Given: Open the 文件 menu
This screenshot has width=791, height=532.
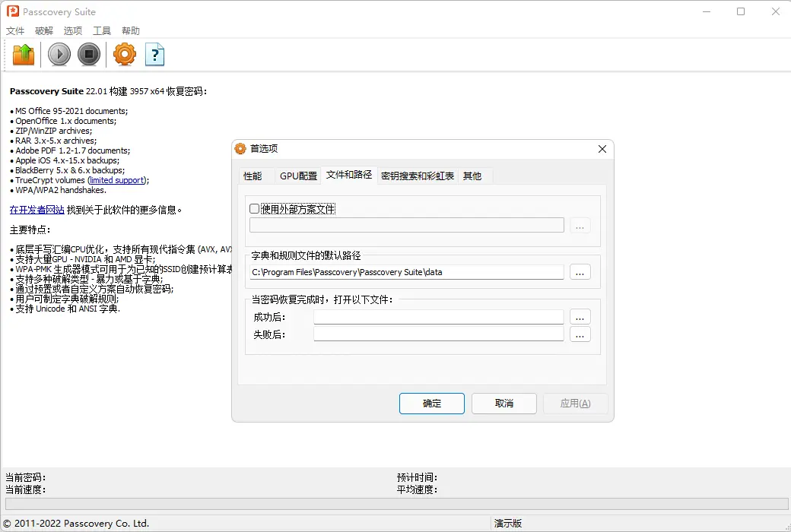Looking at the screenshot, I should tap(15, 30).
